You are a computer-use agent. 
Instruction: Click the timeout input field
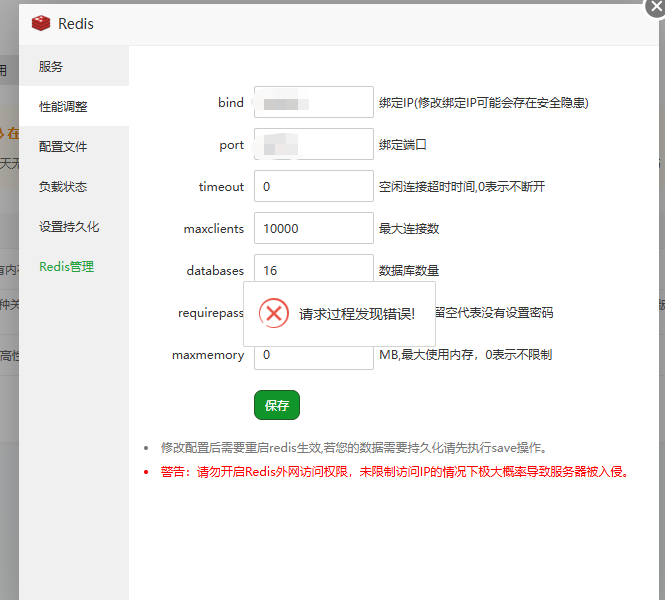(x=314, y=186)
